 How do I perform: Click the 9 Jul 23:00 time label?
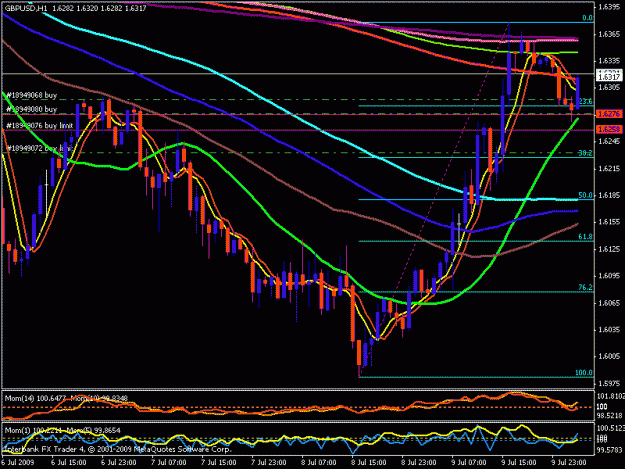pos(569,463)
